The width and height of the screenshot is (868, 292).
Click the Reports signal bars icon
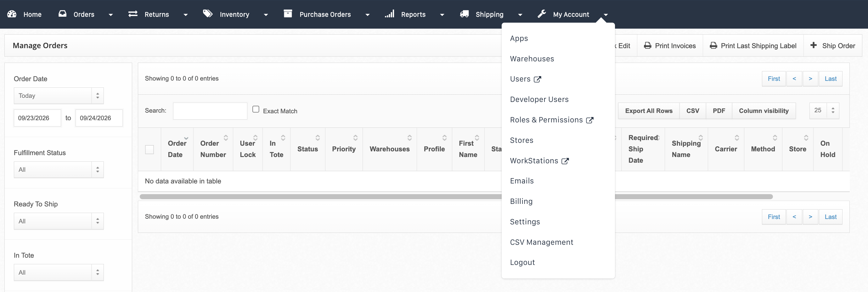coord(390,14)
